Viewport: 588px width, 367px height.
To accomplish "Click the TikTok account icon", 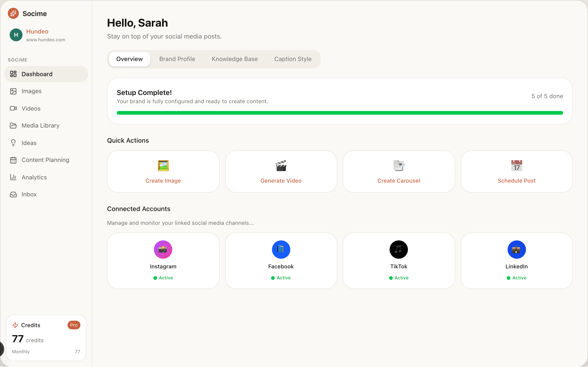I will 399,250.
